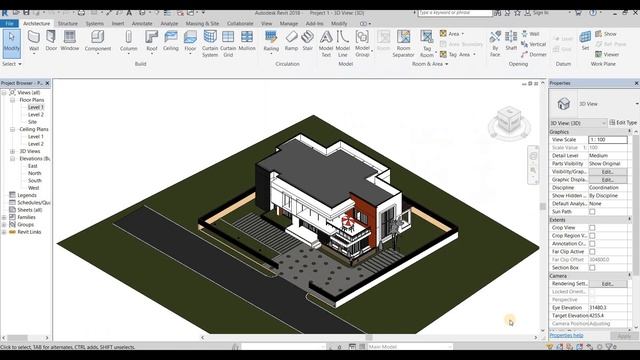Click the Apply button in Properties
Screen dimensions: 640x360
click(x=624, y=336)
